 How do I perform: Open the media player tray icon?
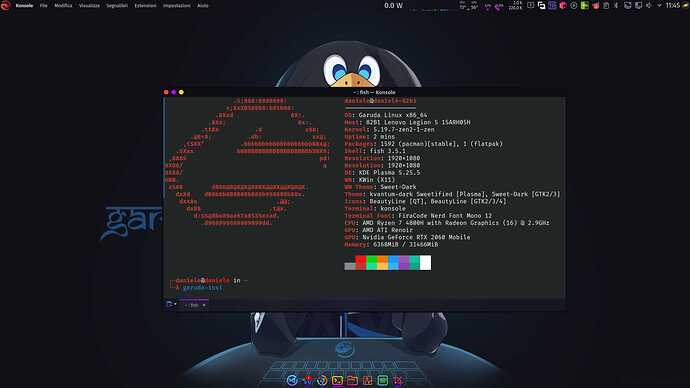point(574,6)
